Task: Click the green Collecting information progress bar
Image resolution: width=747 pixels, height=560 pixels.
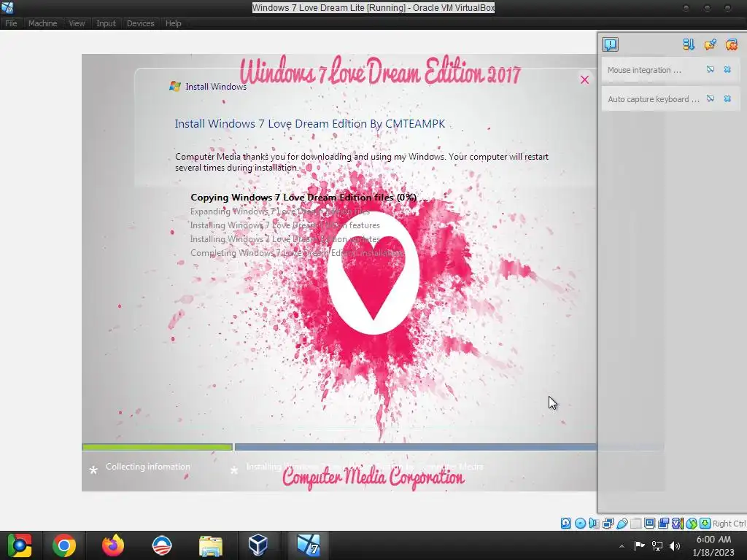Action: 158,447
